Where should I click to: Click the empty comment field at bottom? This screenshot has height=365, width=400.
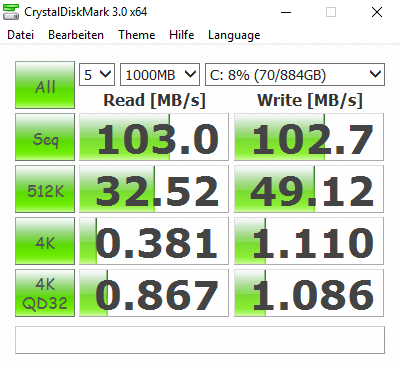200,340
